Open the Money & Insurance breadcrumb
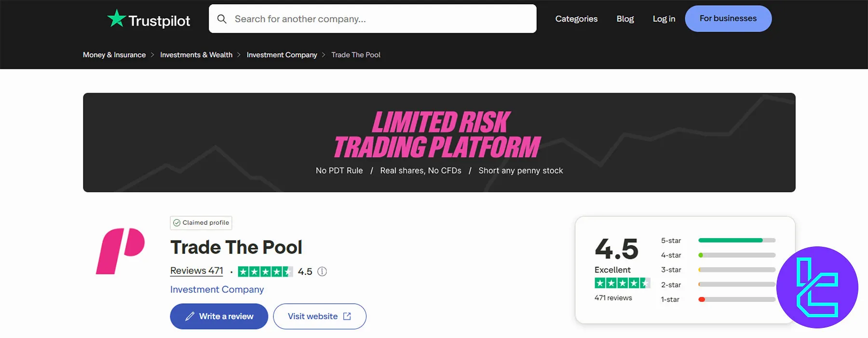This screenshot has width=868, height=338. pos(114,54)
